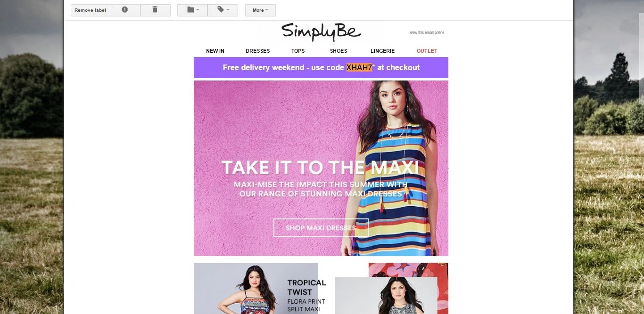The width and height of the screenshot is (644, 314).
Task: Open the red OUTLET link
Action: pyautogui.click(x=427, y=51)
